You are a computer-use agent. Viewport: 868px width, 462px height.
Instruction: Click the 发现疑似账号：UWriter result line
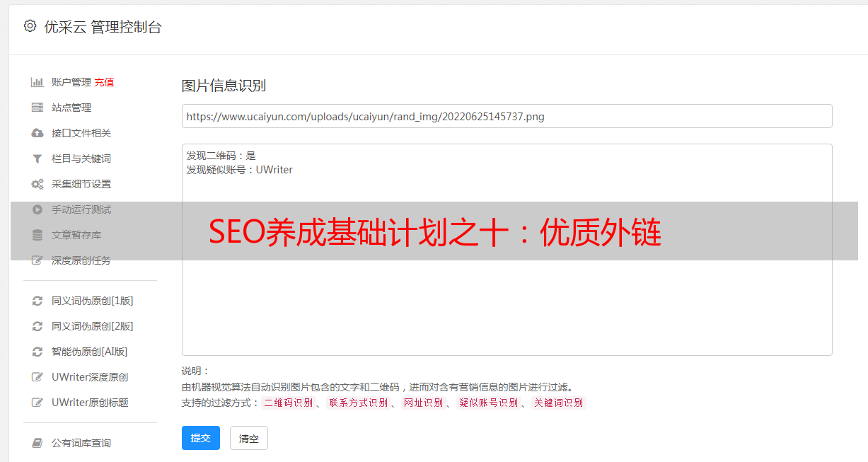coord(239,170)
